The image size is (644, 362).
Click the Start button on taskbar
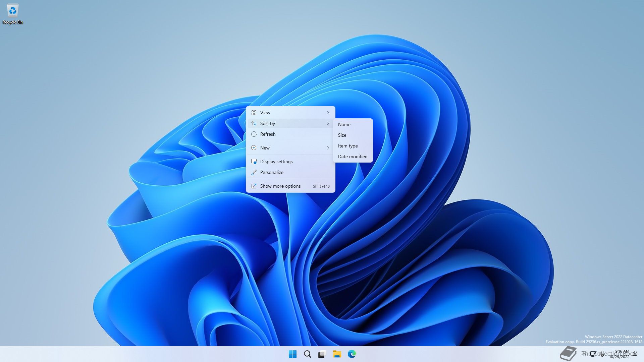[x=292, y=354]
